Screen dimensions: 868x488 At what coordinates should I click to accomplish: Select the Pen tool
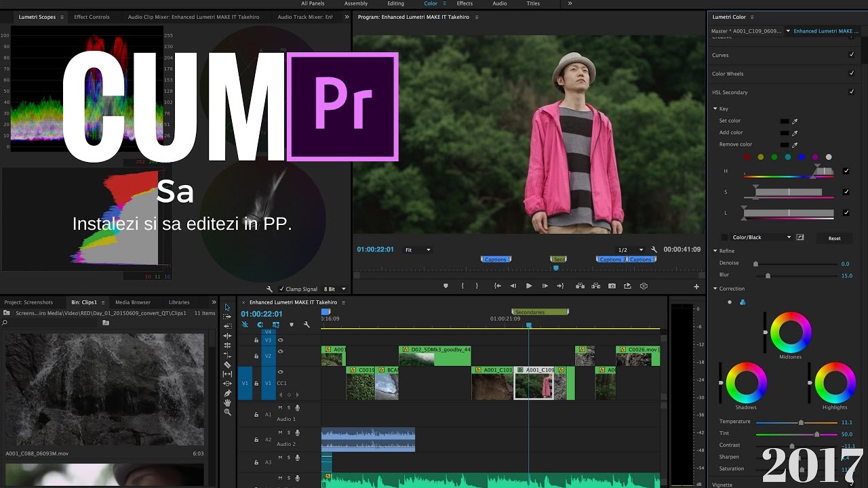(x=227, y=393)
